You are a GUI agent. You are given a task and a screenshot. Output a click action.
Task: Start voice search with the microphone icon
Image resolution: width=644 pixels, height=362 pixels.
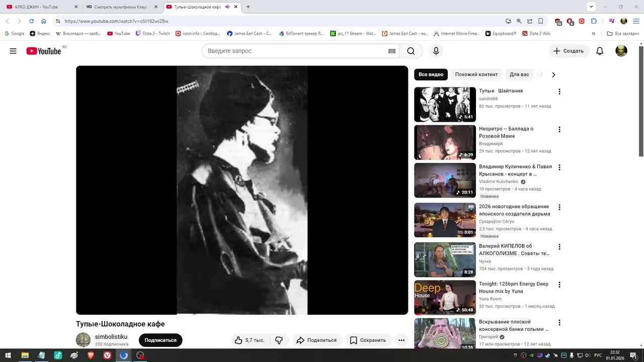pyautogui.click(x=436, y=51)
